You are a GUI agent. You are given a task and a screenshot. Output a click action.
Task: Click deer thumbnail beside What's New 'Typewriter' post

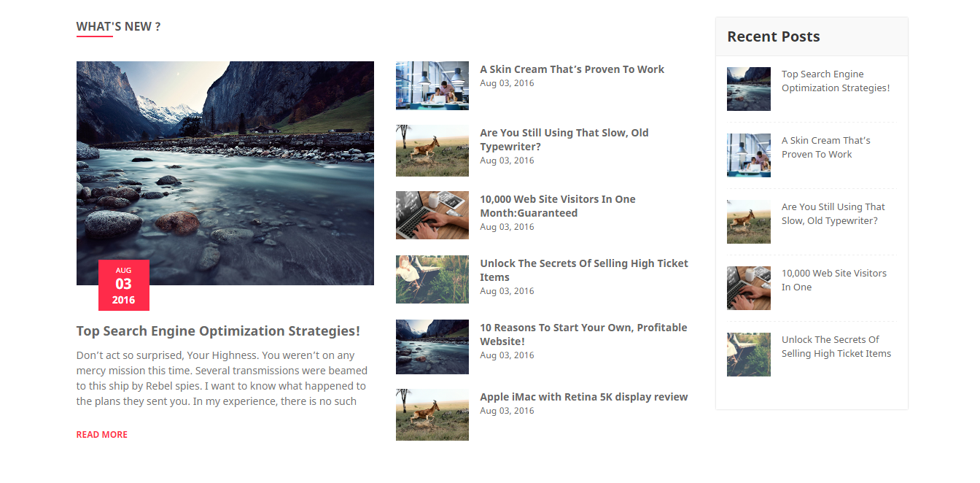pos(432,150)
